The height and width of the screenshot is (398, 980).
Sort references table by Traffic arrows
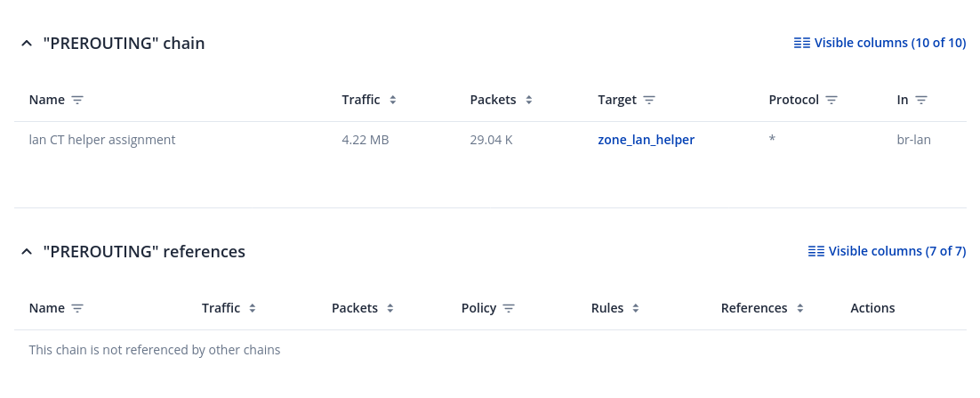[253, 309]
